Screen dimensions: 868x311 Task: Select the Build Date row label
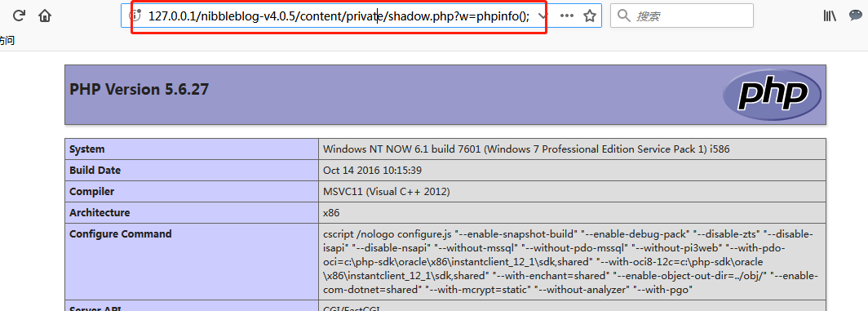[x=95, y=170]
